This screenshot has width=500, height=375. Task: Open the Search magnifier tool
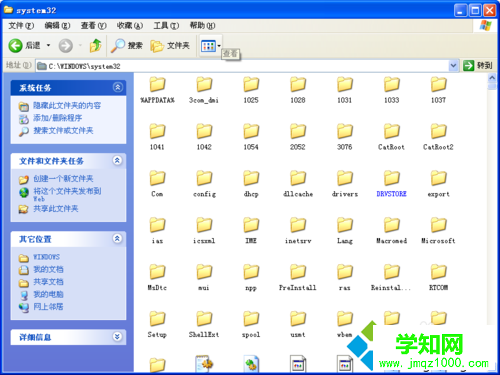point(127,46)
